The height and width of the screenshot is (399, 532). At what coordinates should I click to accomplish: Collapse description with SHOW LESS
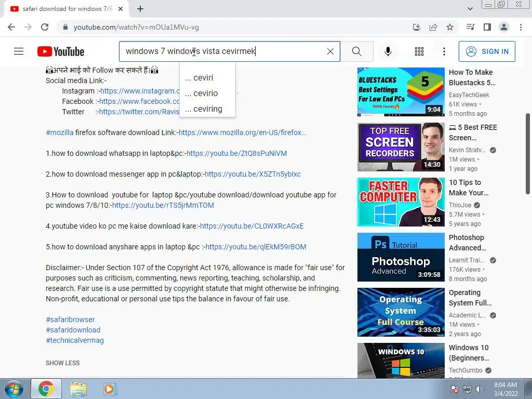point(63,363)
